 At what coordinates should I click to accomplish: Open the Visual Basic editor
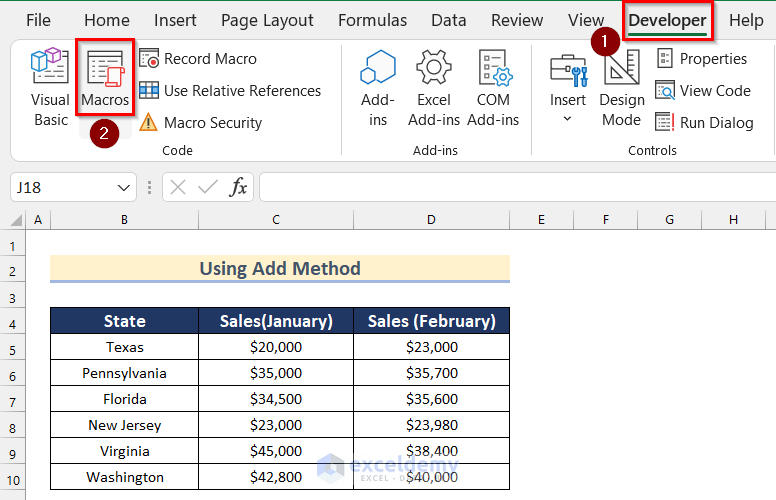50,88
